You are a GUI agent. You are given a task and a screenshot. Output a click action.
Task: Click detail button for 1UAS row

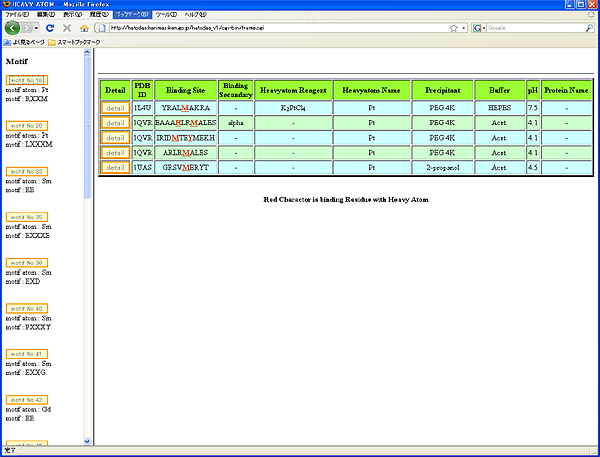115,167
